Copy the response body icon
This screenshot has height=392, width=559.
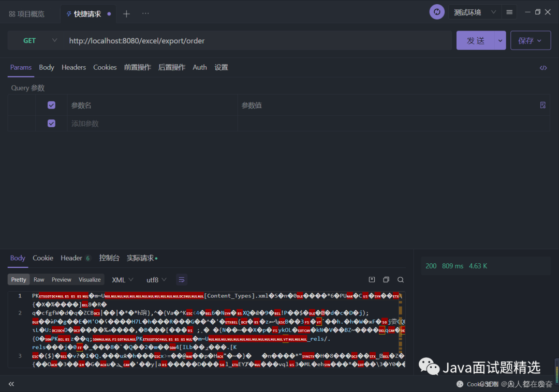point(386,280)
